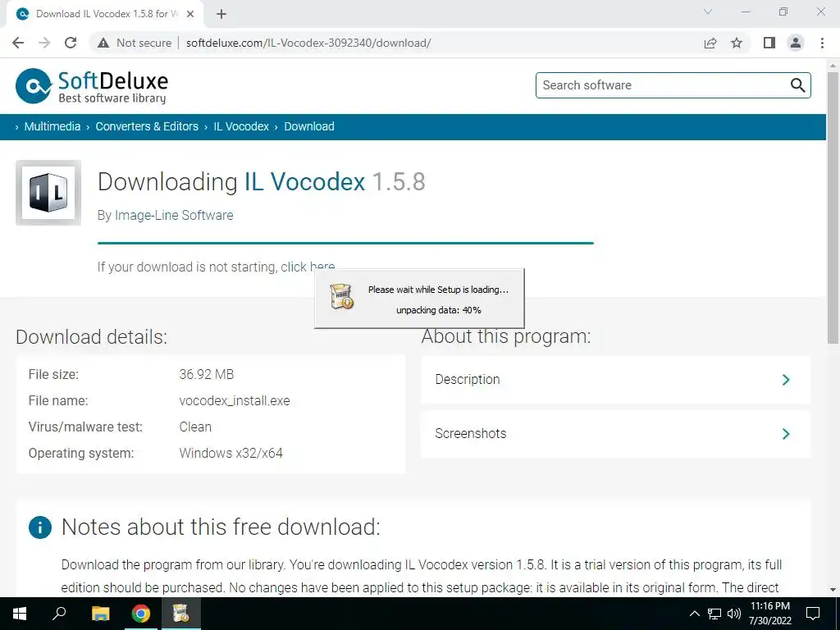Open Image-Line Software developer link

click(x=174, y=216)
